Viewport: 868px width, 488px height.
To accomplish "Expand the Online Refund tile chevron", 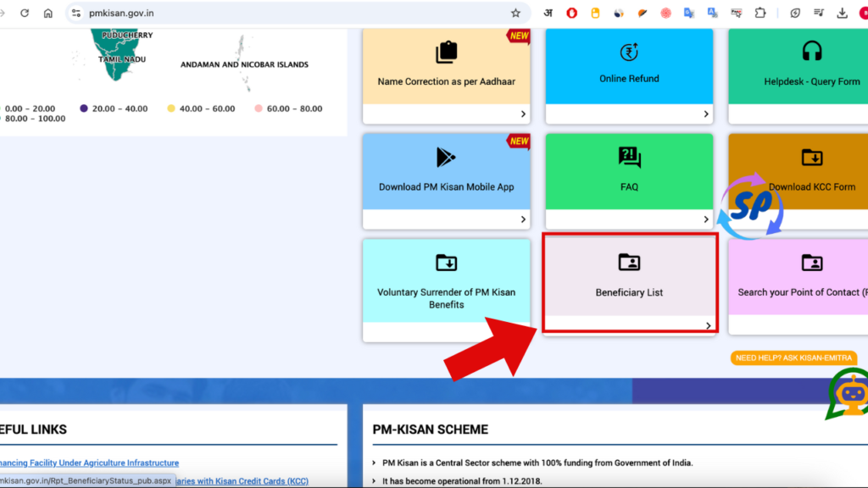I will (706, 114).
